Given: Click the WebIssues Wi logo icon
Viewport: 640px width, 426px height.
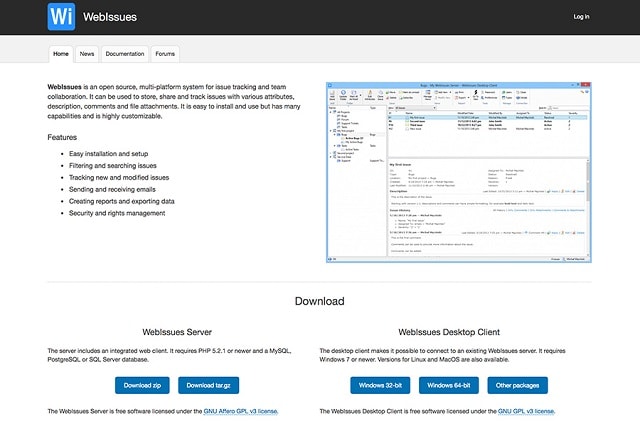Looking at the screenshot, I should [61, 17].
